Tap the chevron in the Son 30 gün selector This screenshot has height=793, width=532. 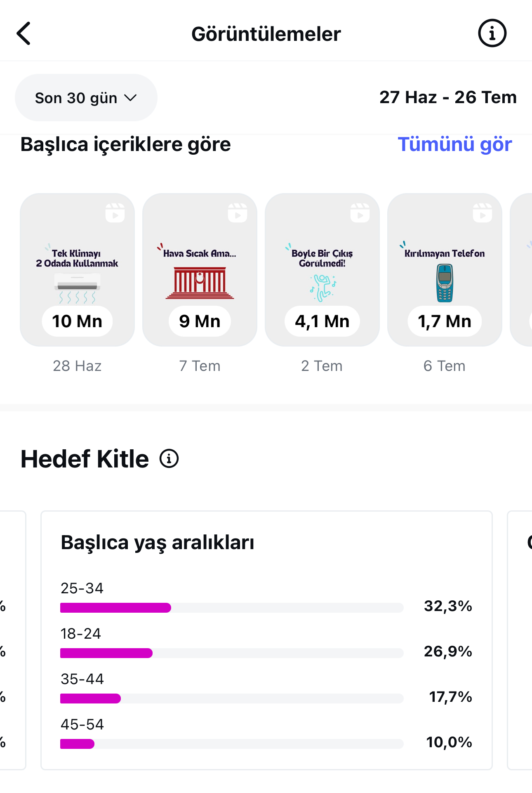pos(130,98)
